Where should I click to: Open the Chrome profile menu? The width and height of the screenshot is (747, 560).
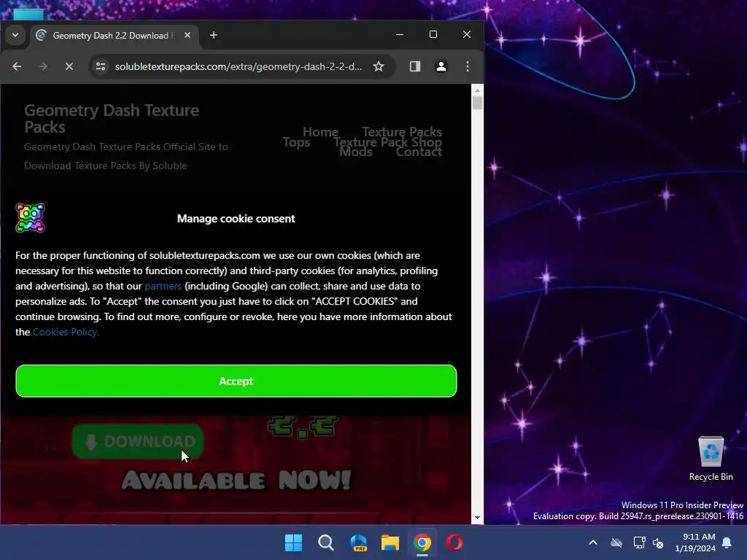pyautogui.click(x=441, y=66)
